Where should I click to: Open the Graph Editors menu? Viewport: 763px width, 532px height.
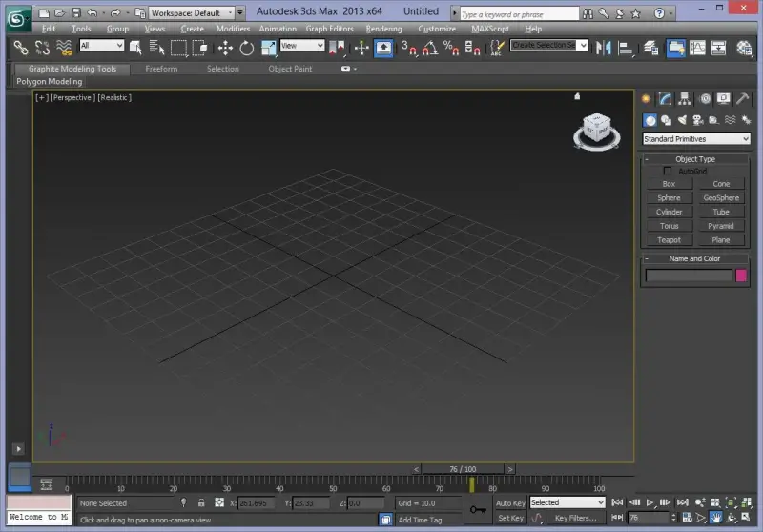coord(329,29)
